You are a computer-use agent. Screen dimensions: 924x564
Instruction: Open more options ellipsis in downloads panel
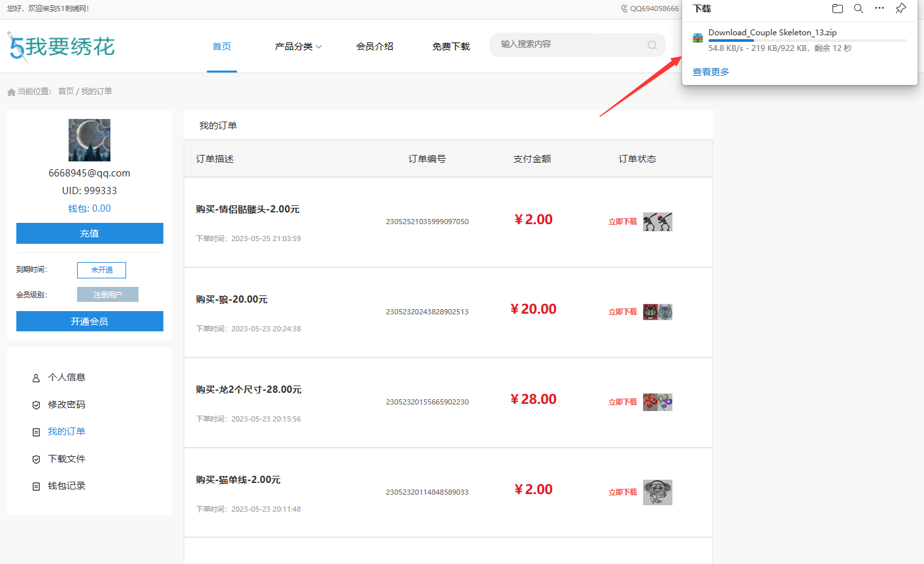880,8
